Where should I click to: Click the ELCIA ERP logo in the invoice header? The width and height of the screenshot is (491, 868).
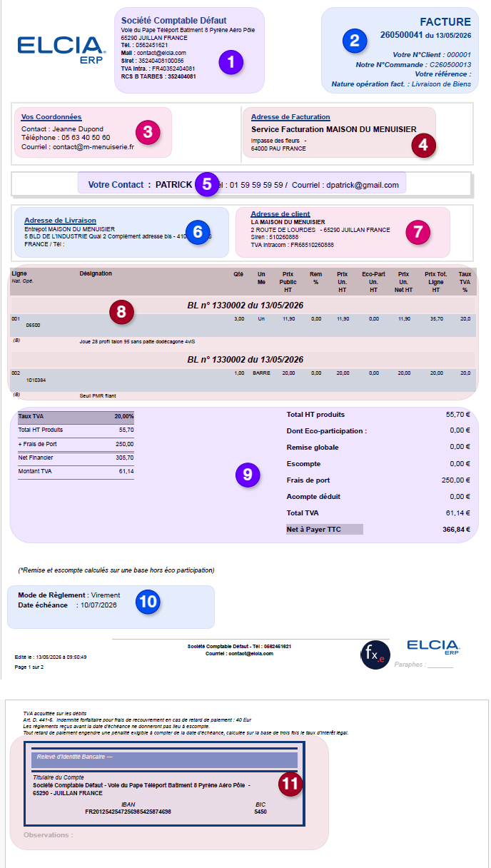point(61,50)
